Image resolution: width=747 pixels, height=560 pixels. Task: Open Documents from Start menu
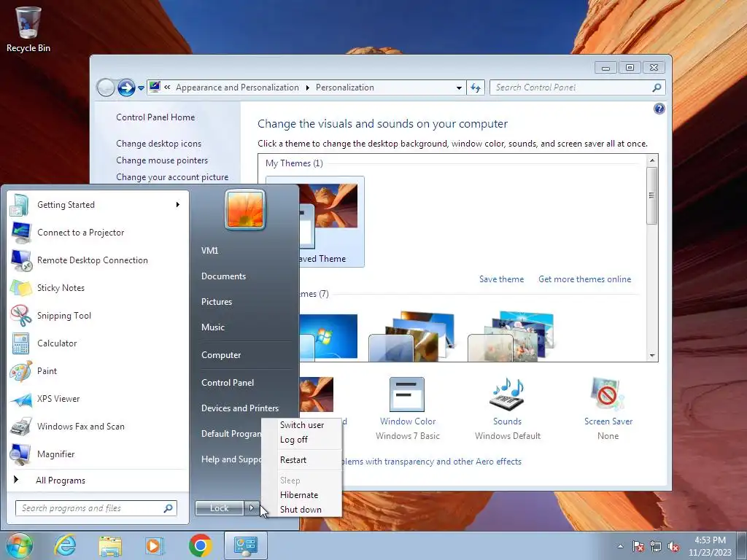(223, 276)
